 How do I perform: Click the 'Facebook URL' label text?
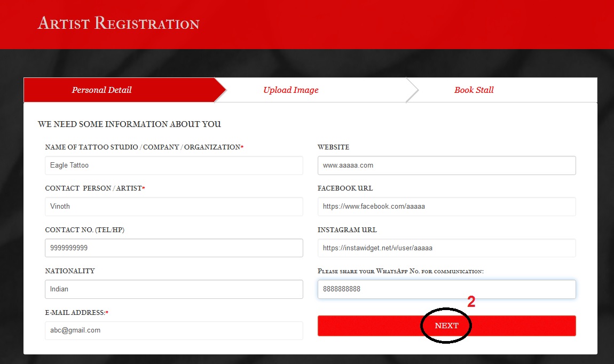point(345,188)
